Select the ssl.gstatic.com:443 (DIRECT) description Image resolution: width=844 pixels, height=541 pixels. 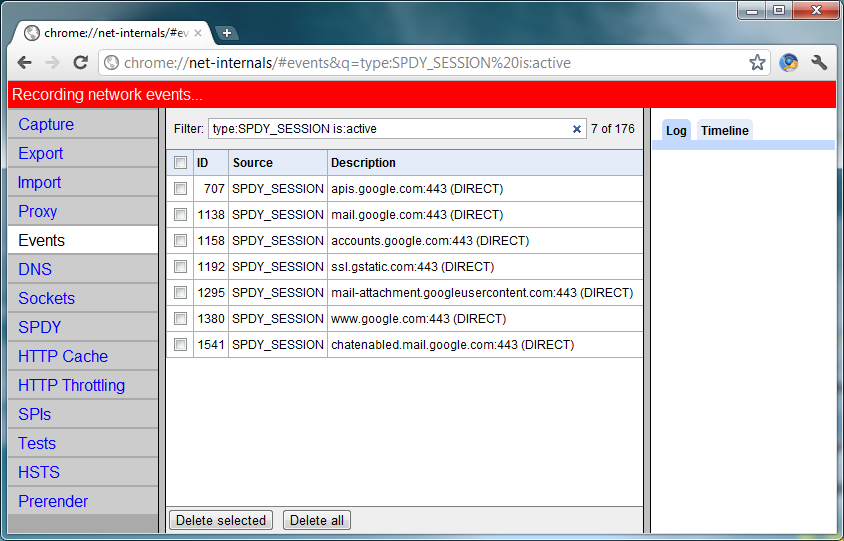click(x=412, y=266)
